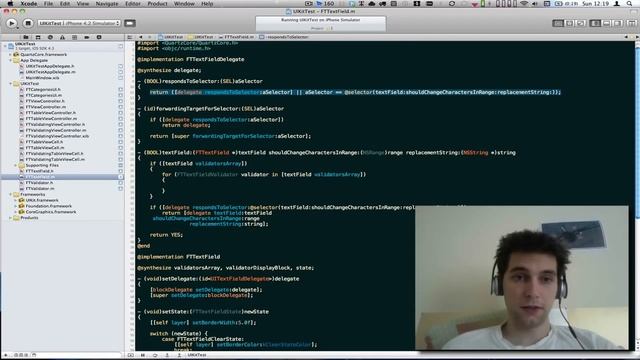Toggle the Utilities pane view button
The image size is (640, 360).
[x=618, y=23]
